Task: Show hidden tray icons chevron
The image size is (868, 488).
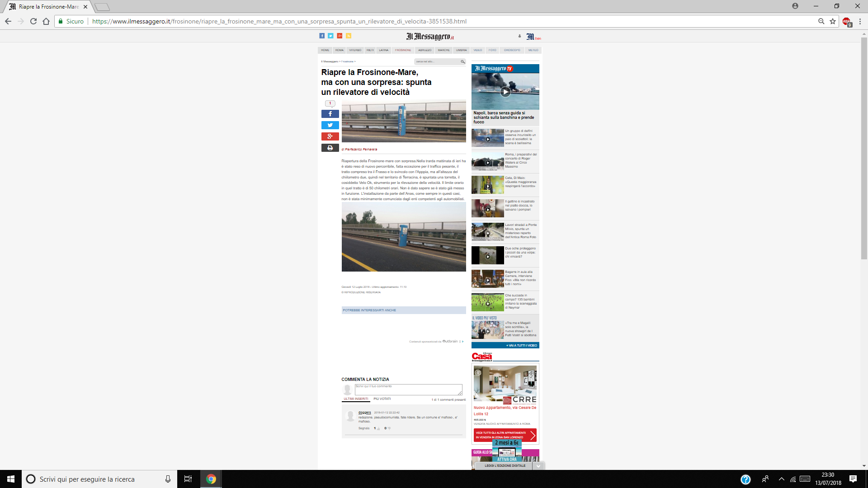Action: (781, 479)
